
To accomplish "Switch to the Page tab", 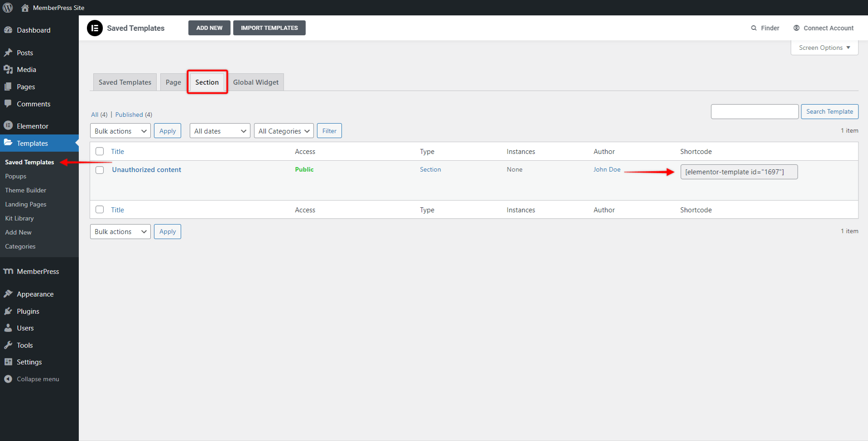I will click(x=173, y=82).
